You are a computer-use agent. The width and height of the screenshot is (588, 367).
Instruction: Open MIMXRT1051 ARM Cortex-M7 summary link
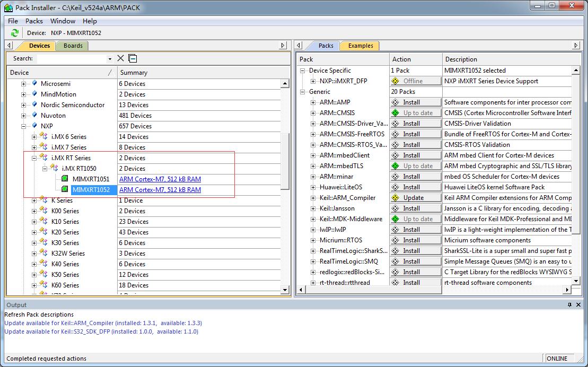coord(160,179)
